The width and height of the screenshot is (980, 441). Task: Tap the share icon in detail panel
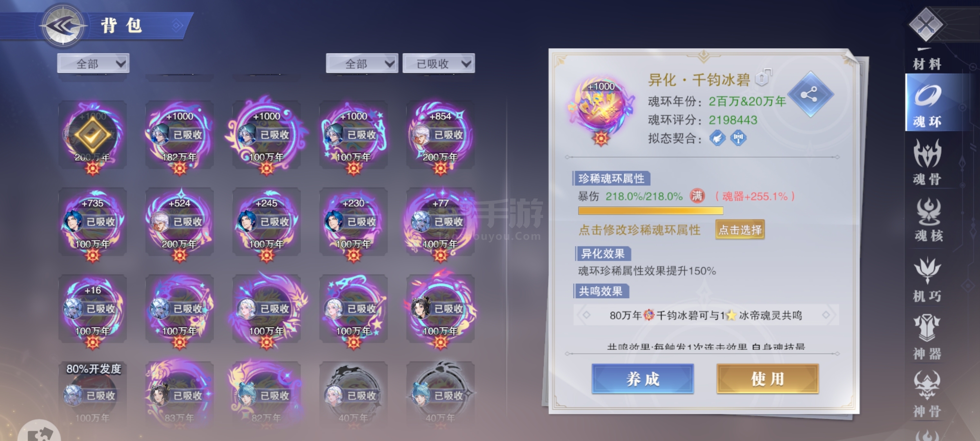pos(810,95)
